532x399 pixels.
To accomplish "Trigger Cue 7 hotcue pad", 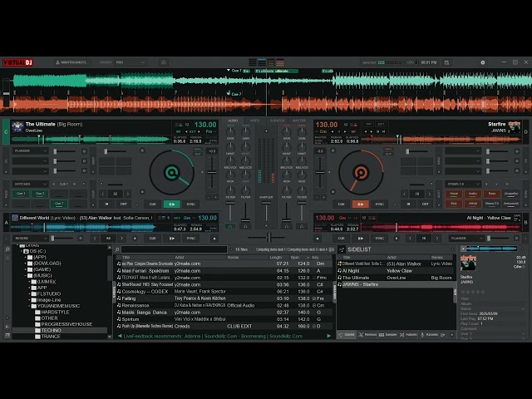I will click(x=59, y=204).
